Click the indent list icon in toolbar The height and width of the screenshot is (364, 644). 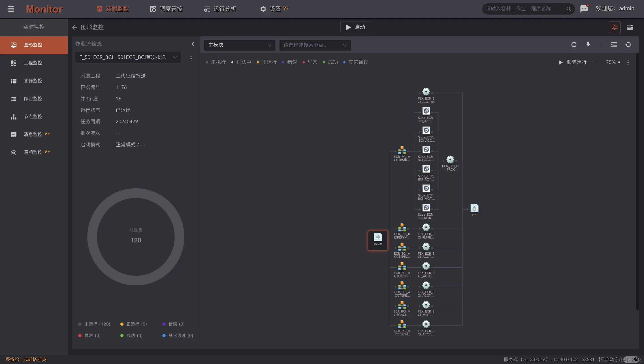click(614, 45)
